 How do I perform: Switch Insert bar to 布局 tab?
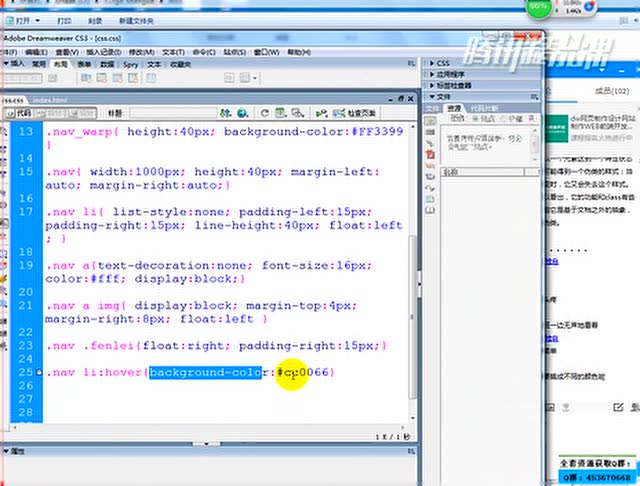coord(61,64)
